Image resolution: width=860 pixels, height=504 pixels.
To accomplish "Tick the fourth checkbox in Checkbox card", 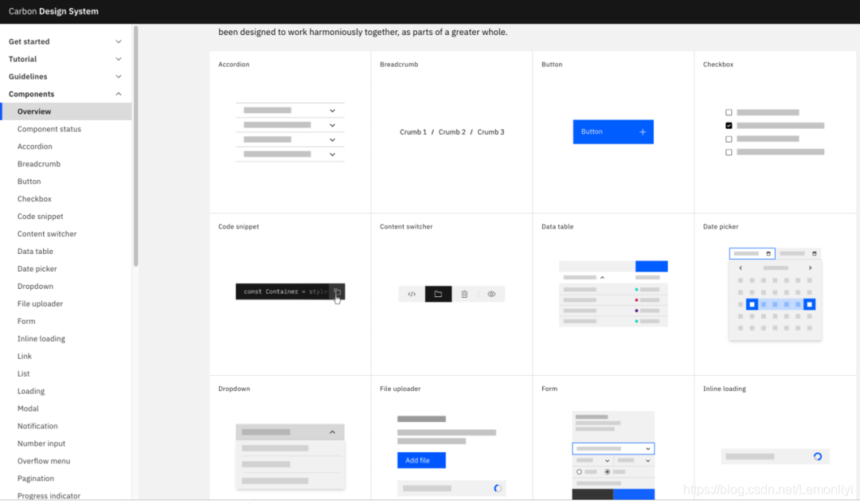I will 729,152.
